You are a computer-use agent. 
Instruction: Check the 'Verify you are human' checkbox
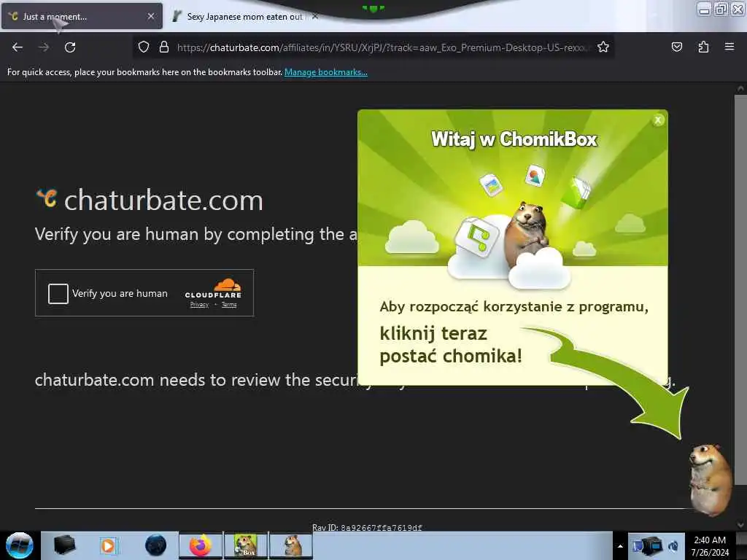(x=58, y=293)
